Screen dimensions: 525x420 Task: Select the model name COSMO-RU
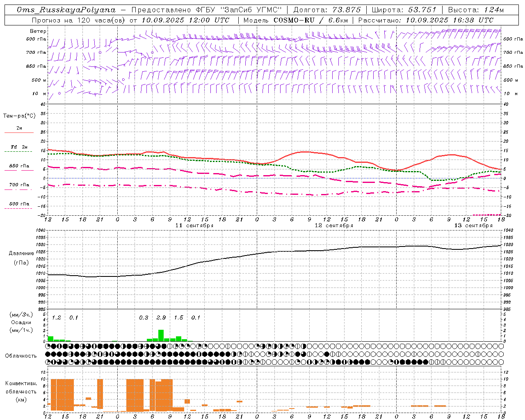(294, 20)
